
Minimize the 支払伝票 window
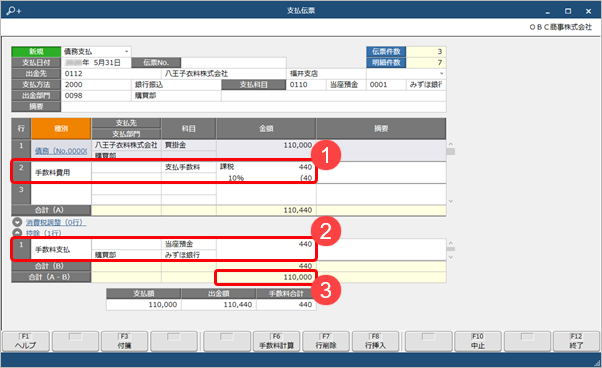[x=548, y=12]
